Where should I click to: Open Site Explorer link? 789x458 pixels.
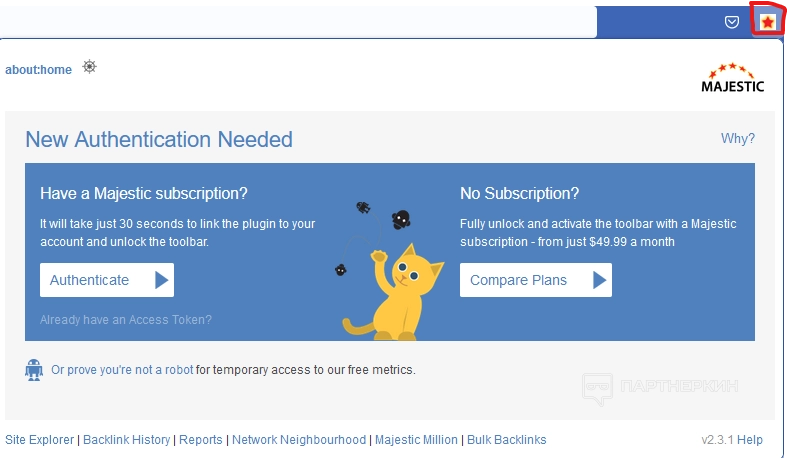[x=39, y=439]
